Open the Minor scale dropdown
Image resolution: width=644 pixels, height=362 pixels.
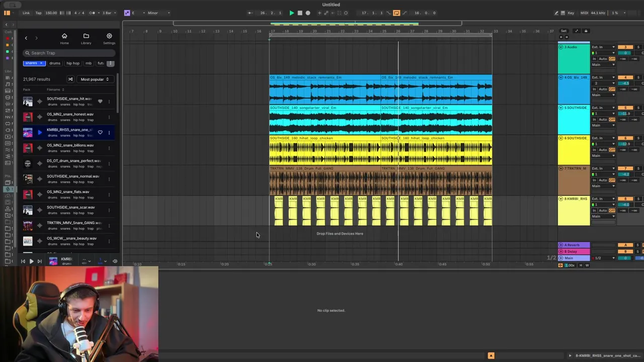click(x=158, y=13)
